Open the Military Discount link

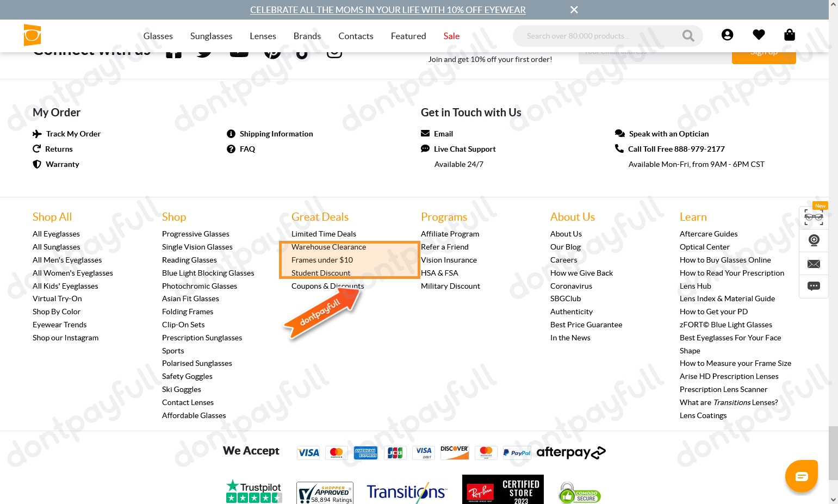[450, 286]
